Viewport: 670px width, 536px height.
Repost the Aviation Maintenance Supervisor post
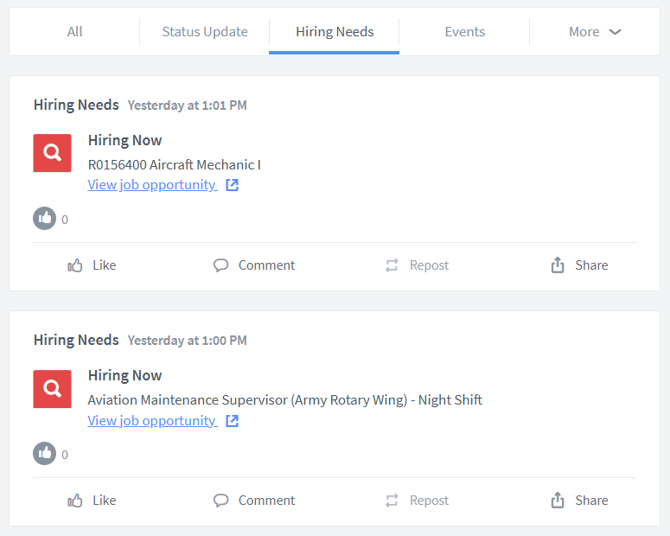point(417,501)
